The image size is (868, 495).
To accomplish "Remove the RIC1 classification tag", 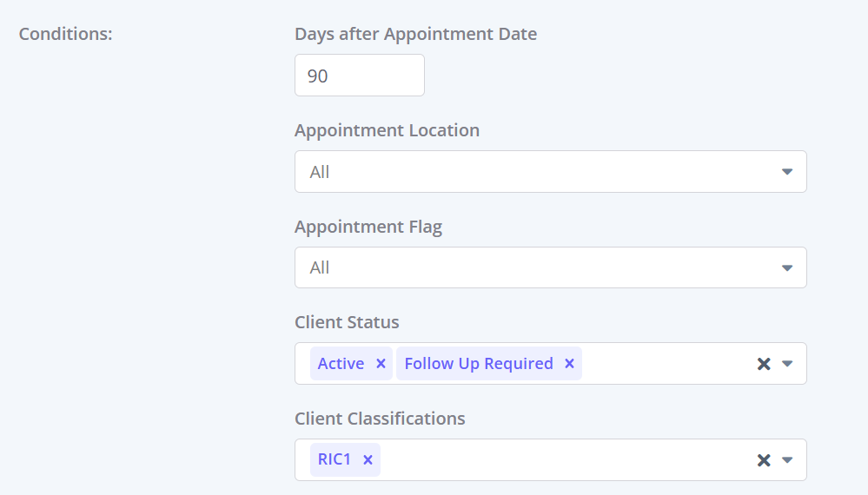I will click(x=368, y=460).
